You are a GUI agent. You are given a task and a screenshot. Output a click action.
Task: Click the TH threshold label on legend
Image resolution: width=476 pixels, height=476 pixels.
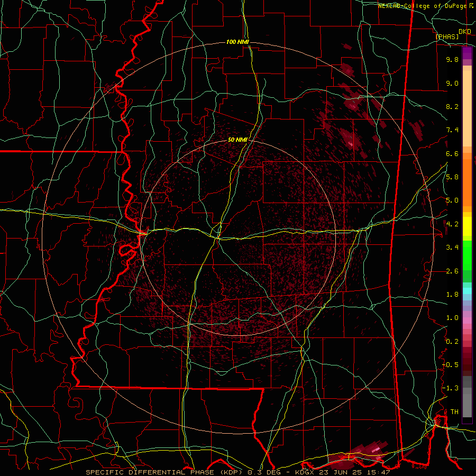click(x=454, y=412)
